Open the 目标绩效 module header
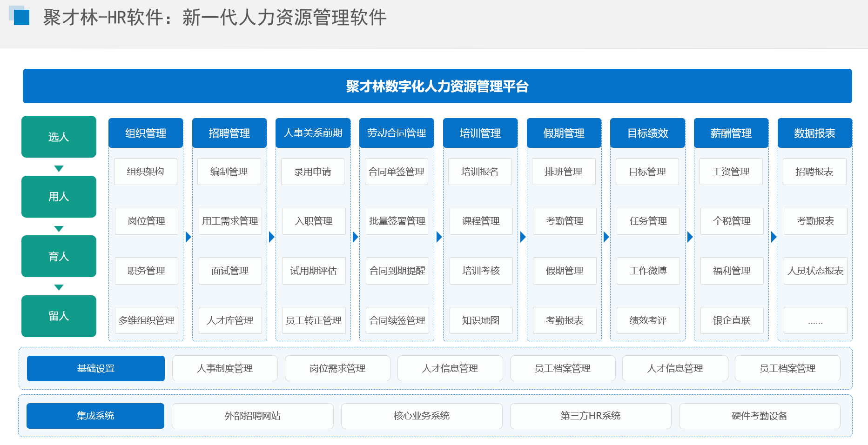 (647, 133)
